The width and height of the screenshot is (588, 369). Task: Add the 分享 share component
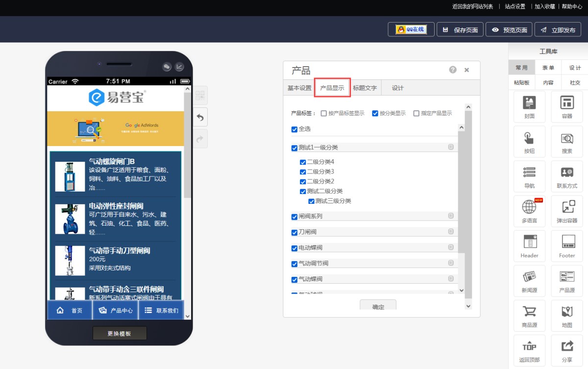tap(567, 350)
